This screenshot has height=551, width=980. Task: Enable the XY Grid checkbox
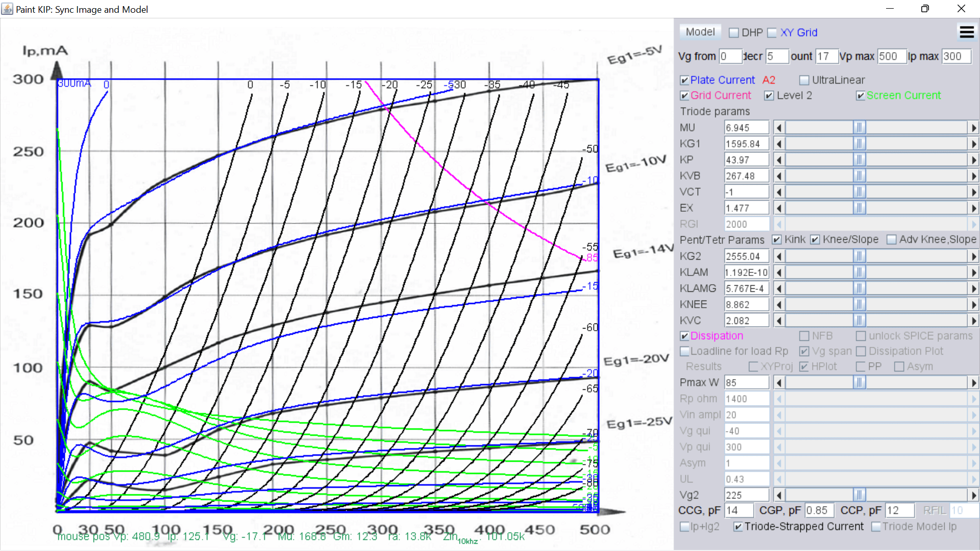pyautogui.click(x=772, y=33)
